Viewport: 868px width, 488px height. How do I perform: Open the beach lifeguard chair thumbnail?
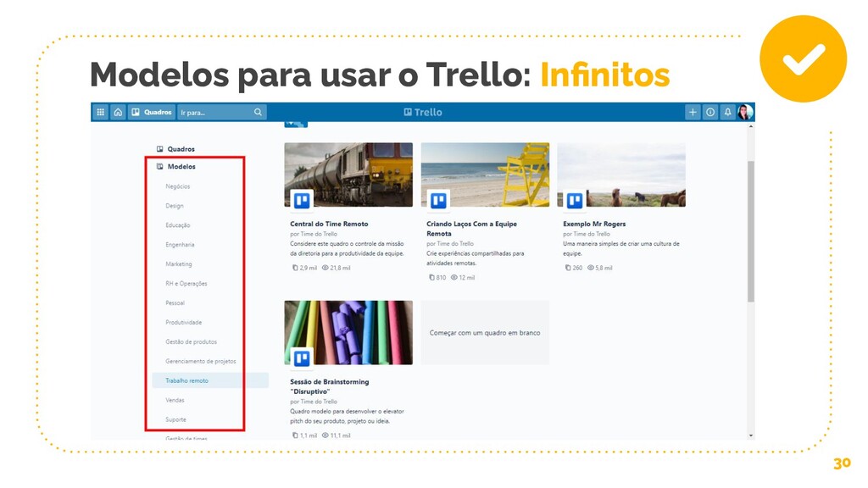click(x=485, y=175)
